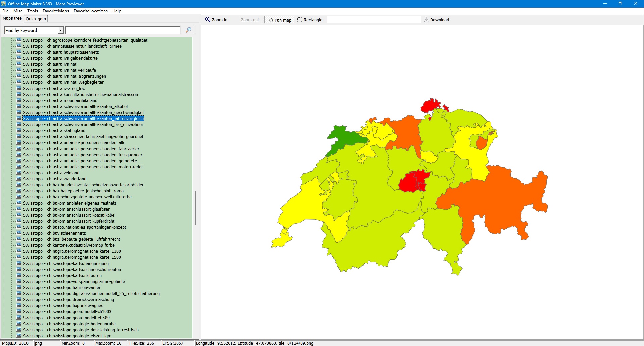
Task: Choose the Rectangle selection tool
Action: [310, 20]
